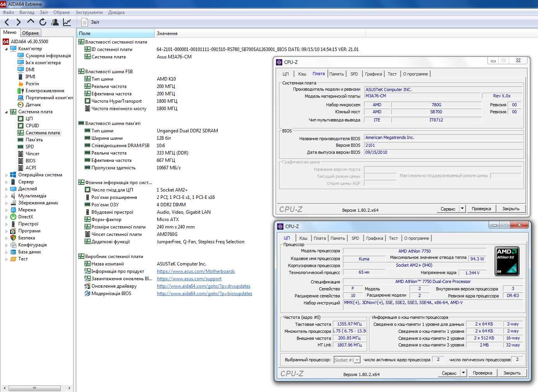Select the DMI tree item
The image size is (538, 392).
[30, 69]
